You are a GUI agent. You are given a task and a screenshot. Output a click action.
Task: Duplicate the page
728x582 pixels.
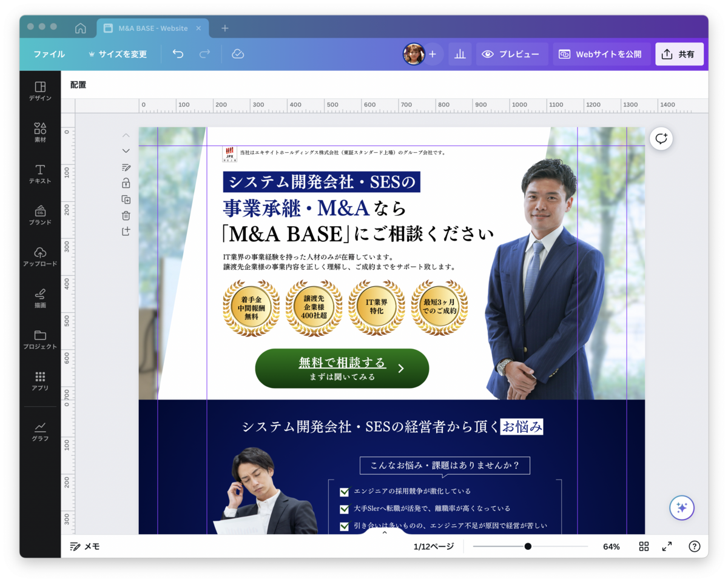tap(126, 199)
